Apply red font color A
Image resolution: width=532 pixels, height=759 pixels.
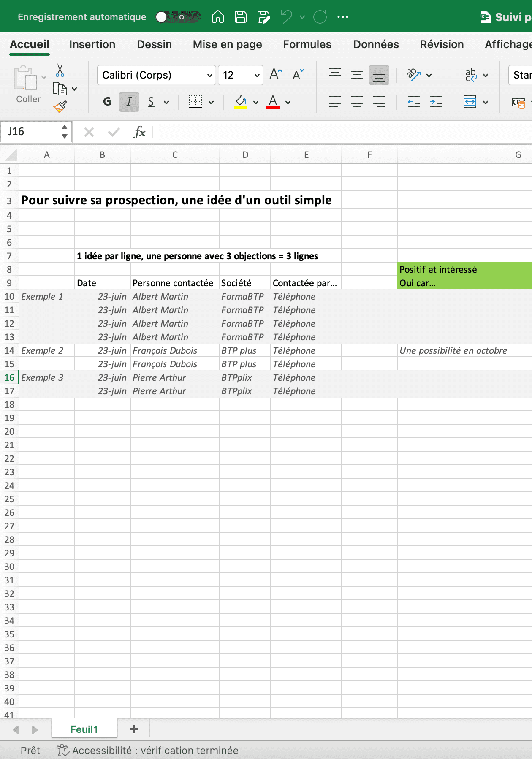pos(273,102)
